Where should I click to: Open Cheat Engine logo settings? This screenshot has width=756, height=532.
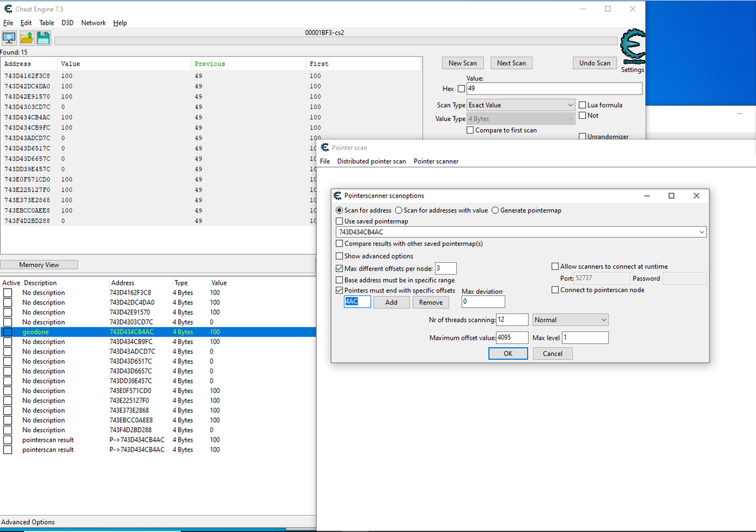coord(632,47)
